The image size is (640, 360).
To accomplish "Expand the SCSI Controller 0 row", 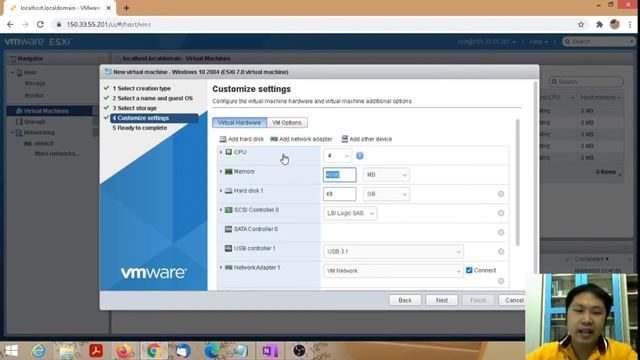I will coord(221,210).
